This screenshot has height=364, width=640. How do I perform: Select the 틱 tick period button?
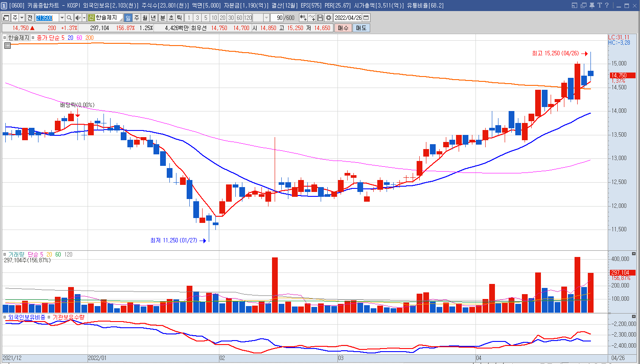point(179,18)
